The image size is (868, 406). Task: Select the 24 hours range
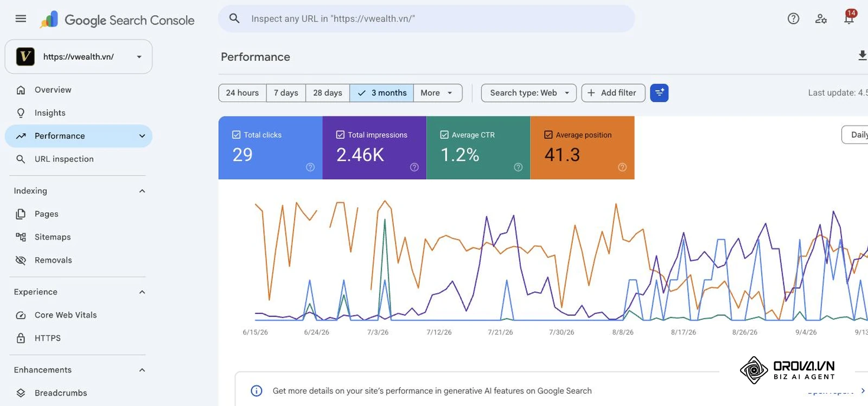tap(242, 93)
